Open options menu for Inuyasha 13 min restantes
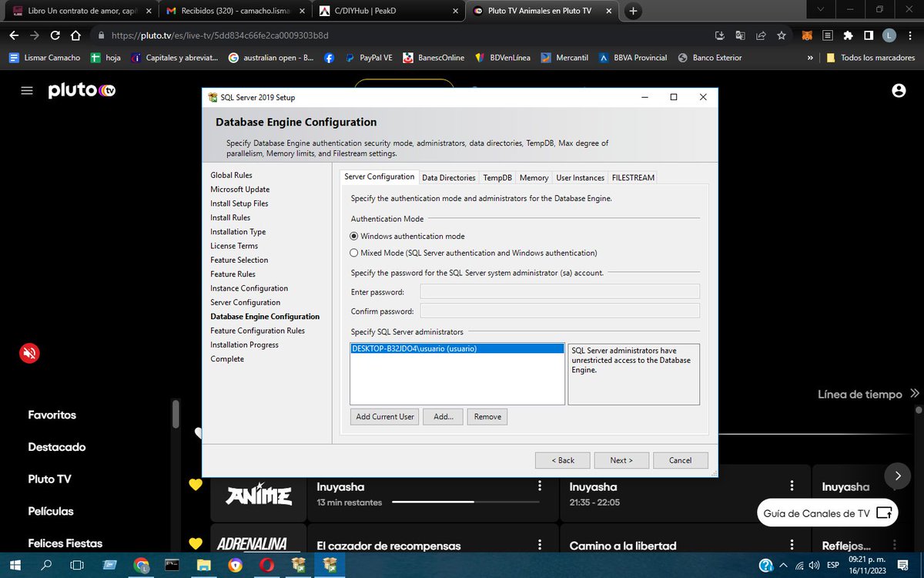924x578 pixels. [x=539, y=486]
